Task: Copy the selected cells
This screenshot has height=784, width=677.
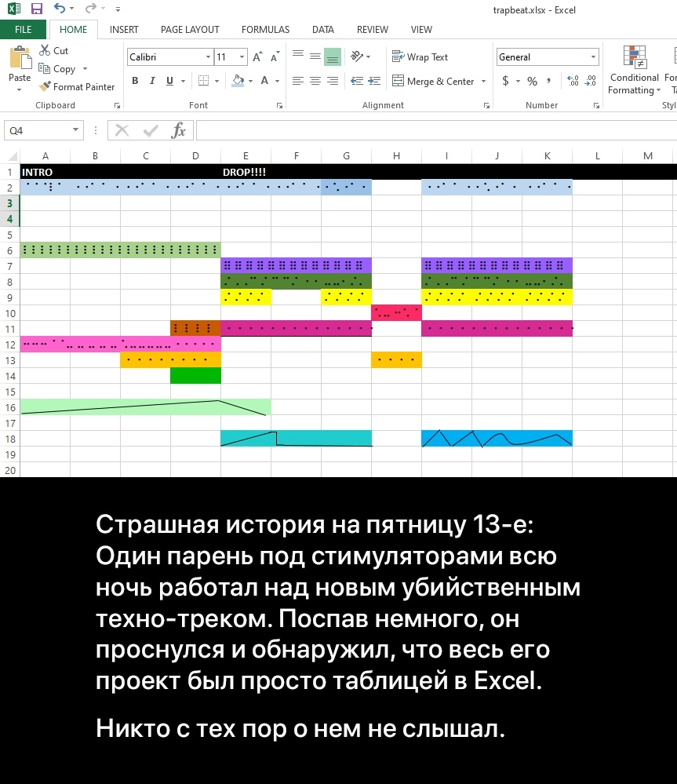Action: tap(57, 68)
